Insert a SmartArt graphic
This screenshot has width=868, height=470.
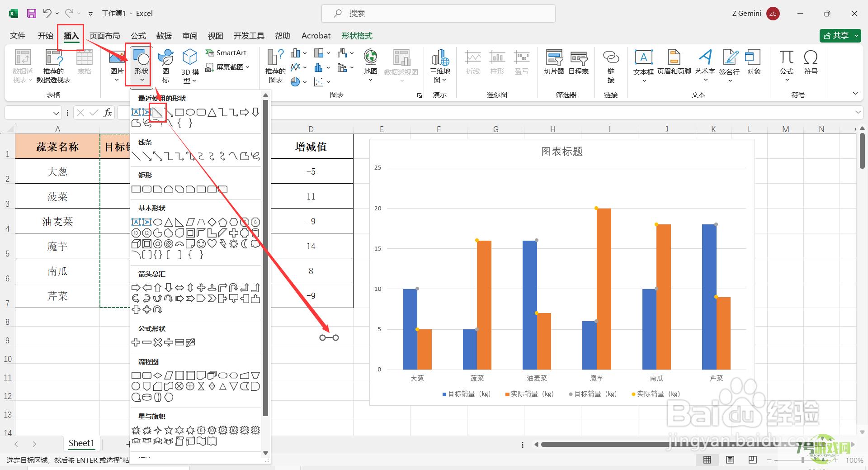tap(226, 53)
